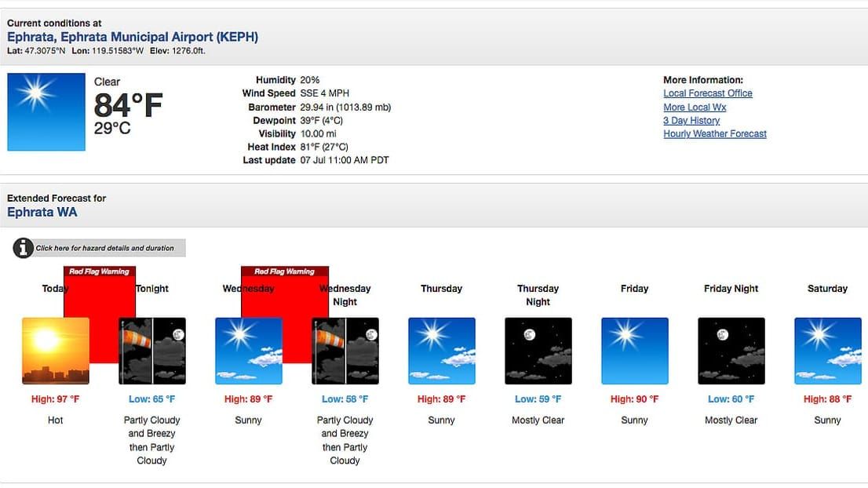This screenshot has width=868, height=488.
Task: Click the Dewpoint 39°F (4°C) value
Action: pos(322,121)
